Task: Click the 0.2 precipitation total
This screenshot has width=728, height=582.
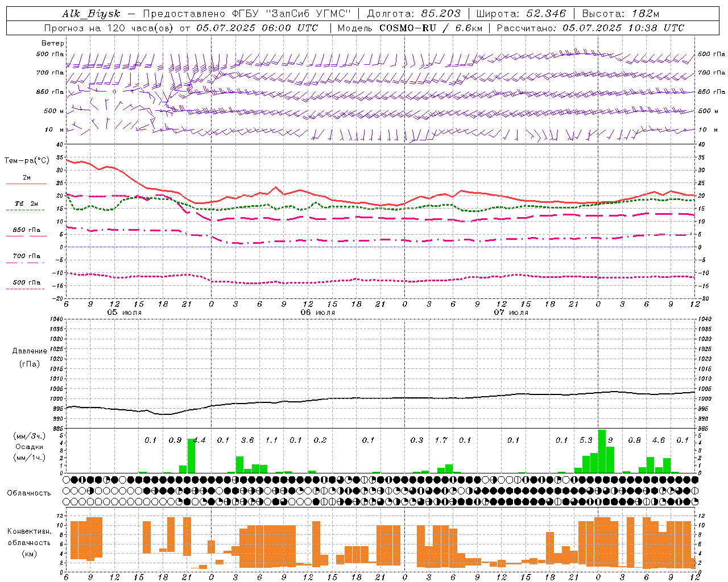Action: point(320,440)
